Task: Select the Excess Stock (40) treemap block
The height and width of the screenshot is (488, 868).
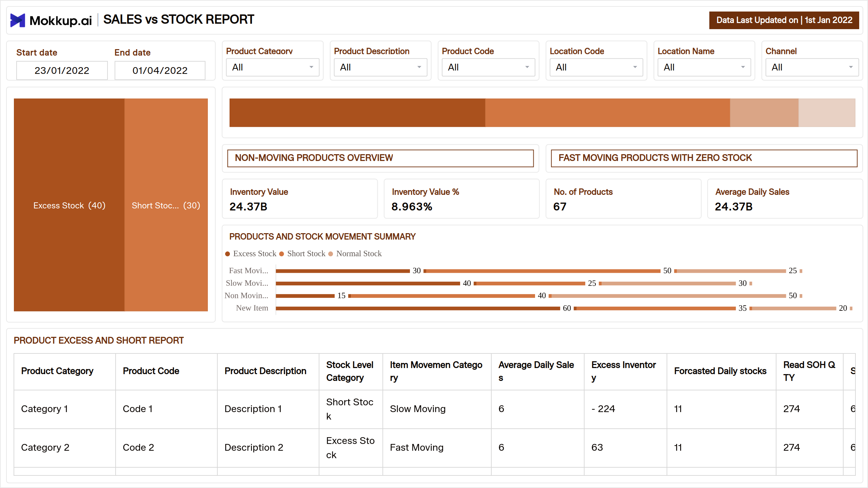Action: [69, 205]
